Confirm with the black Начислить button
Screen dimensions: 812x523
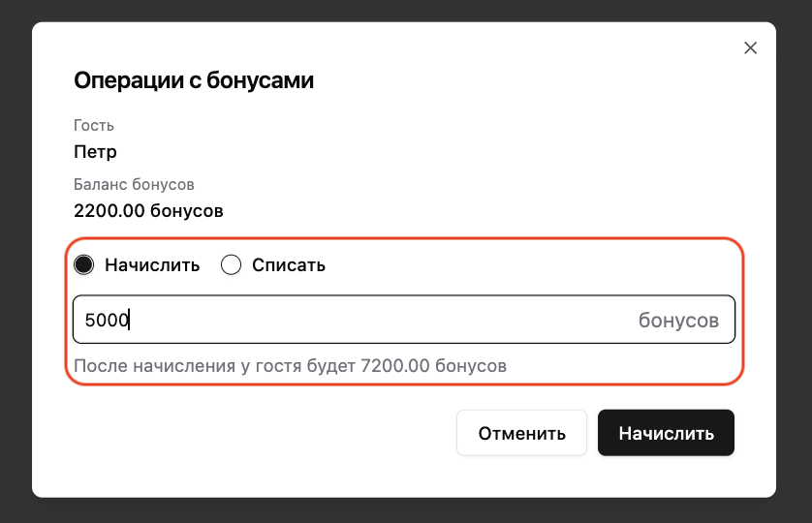coord(666,433)
